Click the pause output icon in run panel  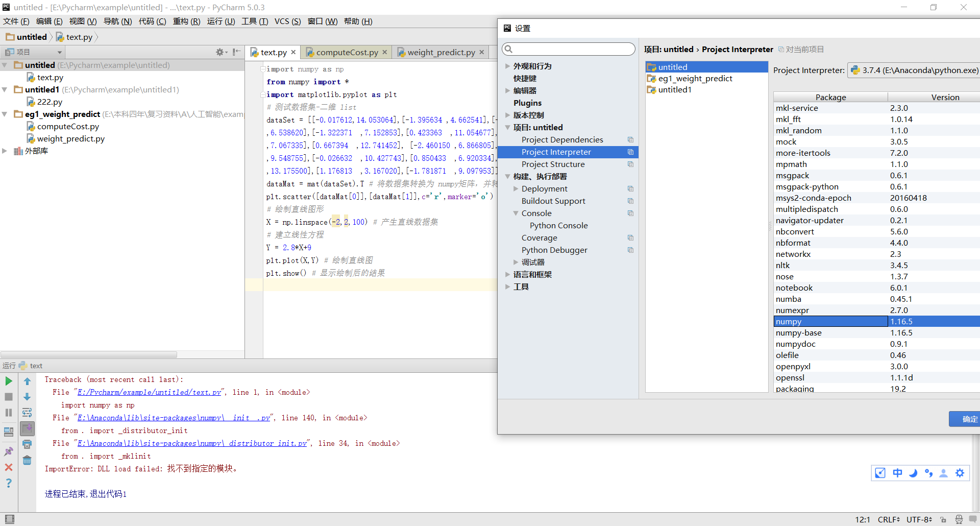tap(9, 413)
